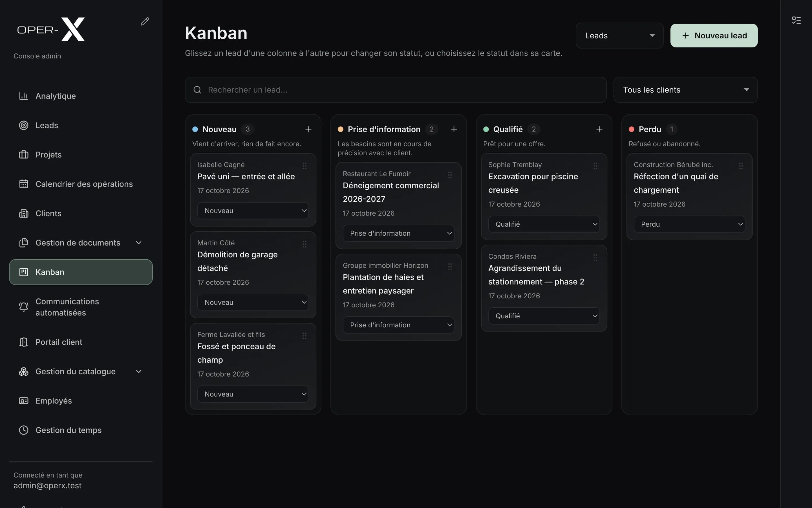Open status dropdown on Démolition de garage card
The width and height of the screenshot is (812, 508).
[253, 302]
